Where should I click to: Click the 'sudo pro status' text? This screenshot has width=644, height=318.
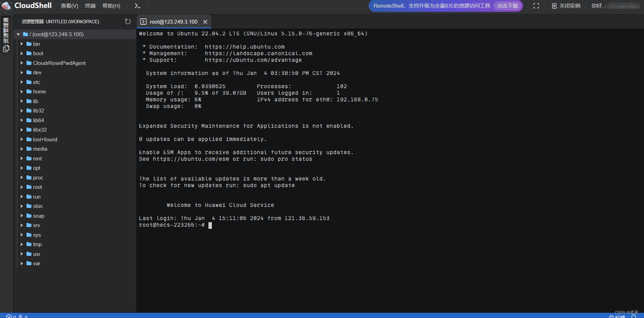[x=286, y=159]
